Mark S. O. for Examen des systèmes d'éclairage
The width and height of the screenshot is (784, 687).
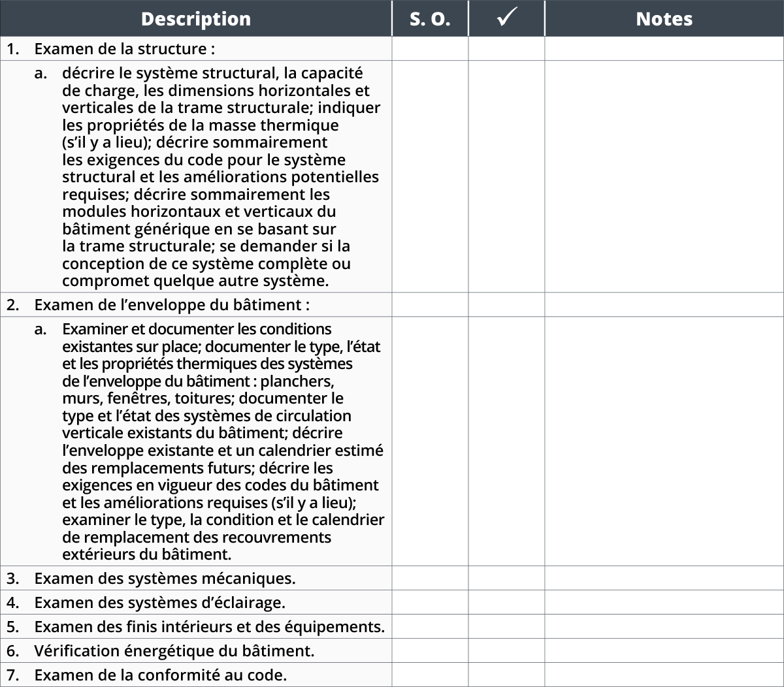[x=430, y=603]
